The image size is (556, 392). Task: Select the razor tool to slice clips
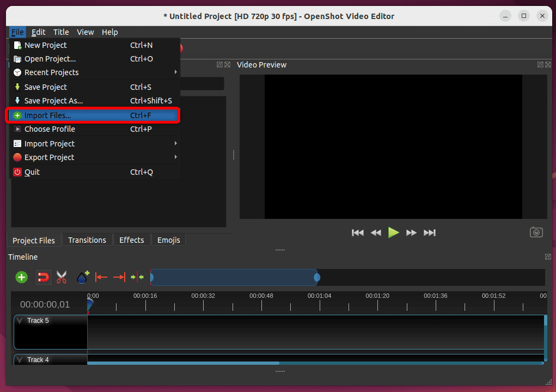coord(62,277)
